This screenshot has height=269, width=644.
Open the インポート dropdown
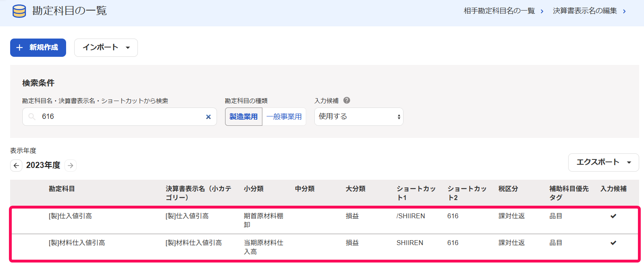coord(106,47)
